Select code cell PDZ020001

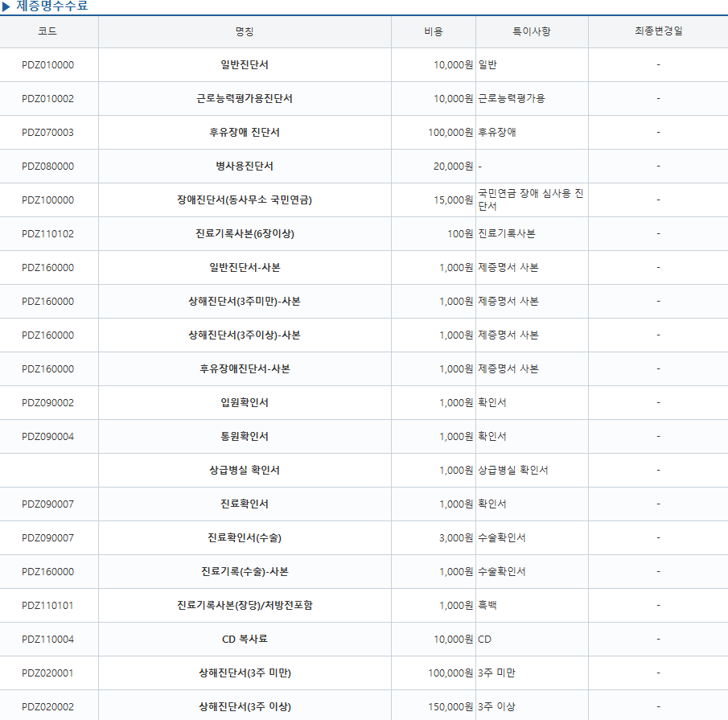[x=47, y=673]
